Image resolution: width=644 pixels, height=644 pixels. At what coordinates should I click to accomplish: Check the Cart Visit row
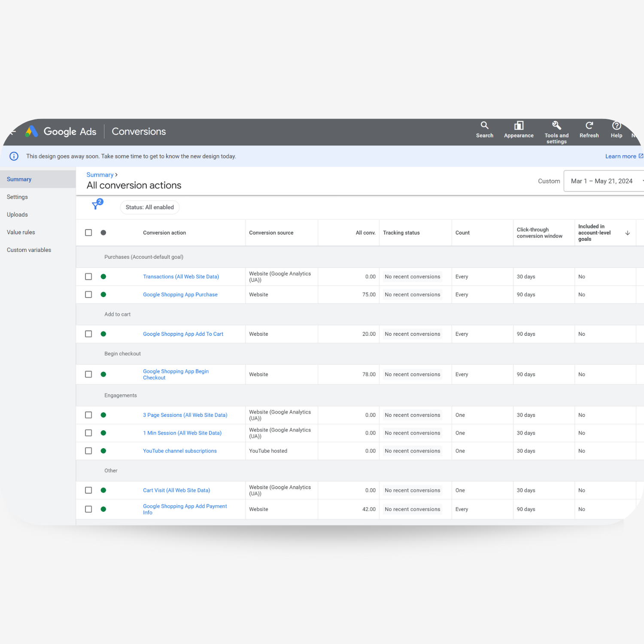(x=88, y=490)
